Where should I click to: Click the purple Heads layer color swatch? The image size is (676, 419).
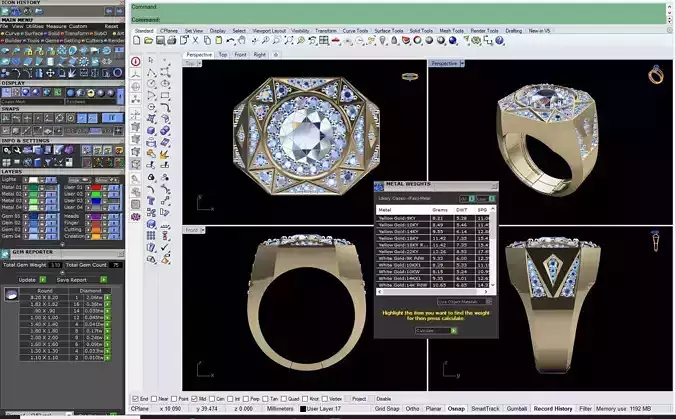point(96,217)
